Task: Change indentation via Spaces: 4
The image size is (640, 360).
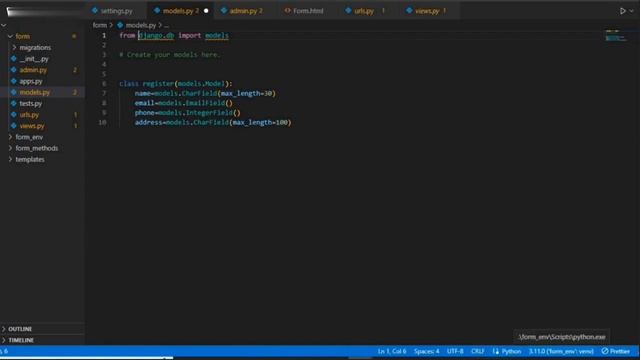Action: [427, 351]
